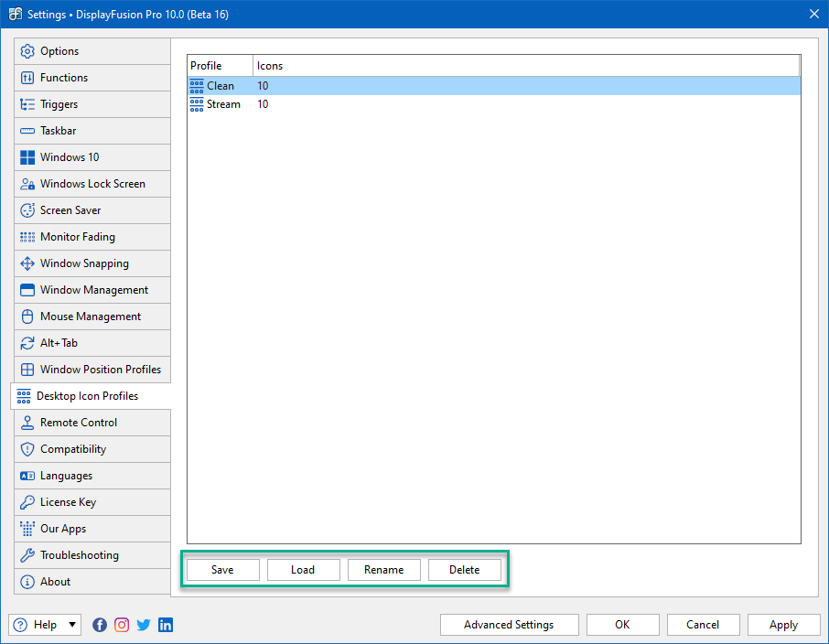The image size is (829, 644).
Task: Click the Instagram icon in footer
Action: click(122, 625)
